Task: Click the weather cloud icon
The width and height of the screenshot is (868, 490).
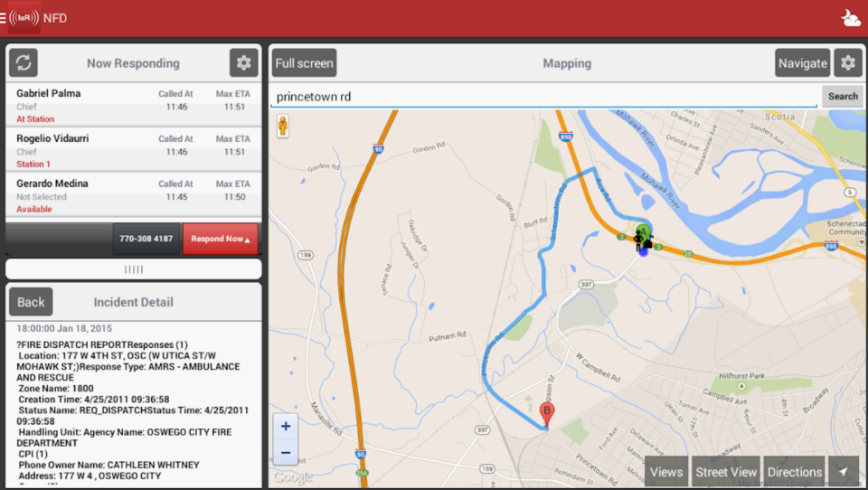Action: tap(851, 18)
